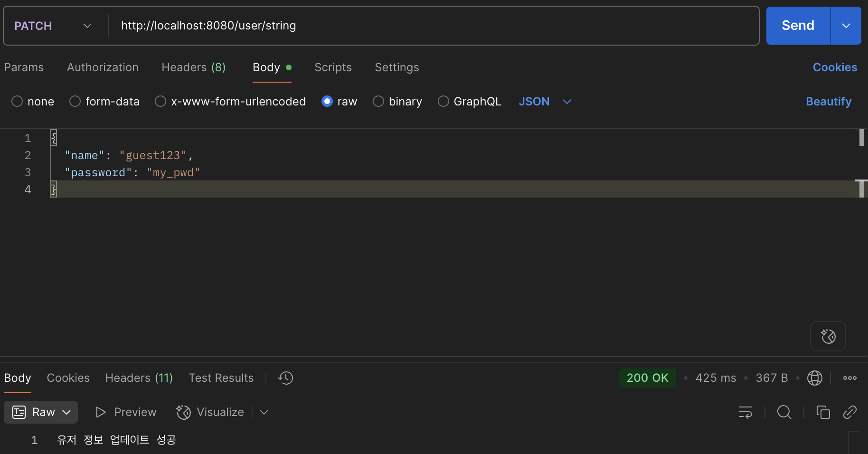Switch to the Scripts tab
This screenshot has width=868, height=454.
(333, 67)
